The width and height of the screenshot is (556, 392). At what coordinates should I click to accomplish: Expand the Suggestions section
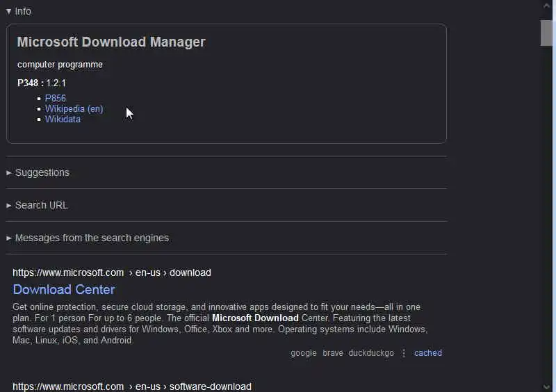(x=38, y=172)
